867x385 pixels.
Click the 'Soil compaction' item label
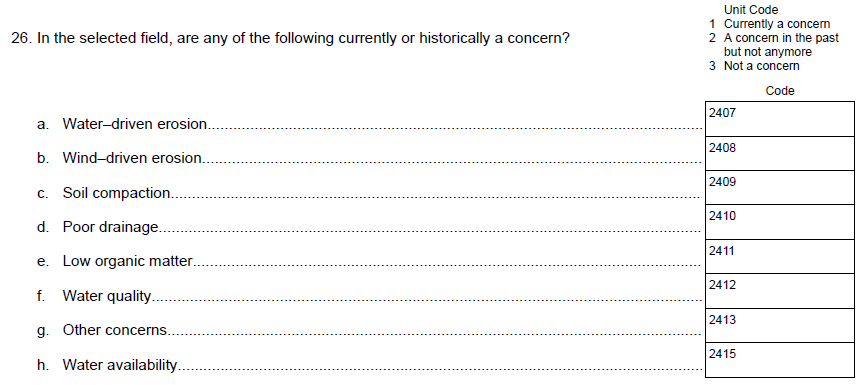[x=116, y=193]
